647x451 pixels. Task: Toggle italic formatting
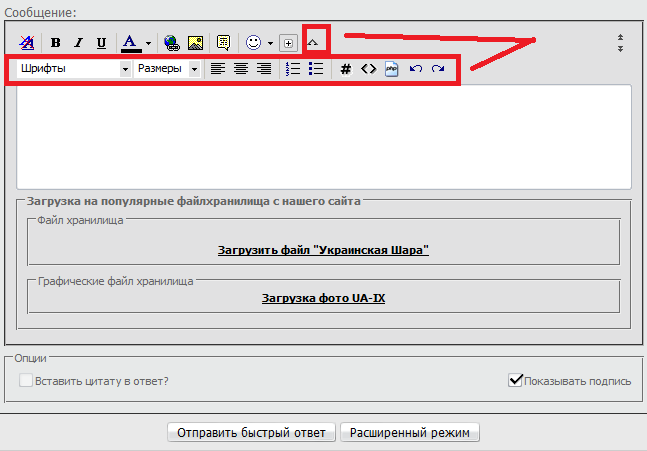pos(78,43)
